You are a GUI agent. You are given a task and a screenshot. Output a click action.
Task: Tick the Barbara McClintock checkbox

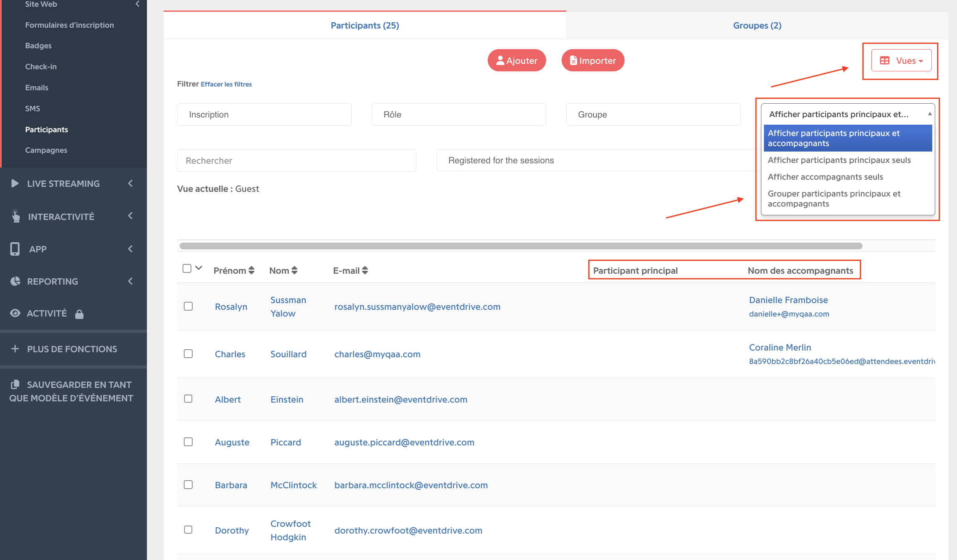coord(188,484)
